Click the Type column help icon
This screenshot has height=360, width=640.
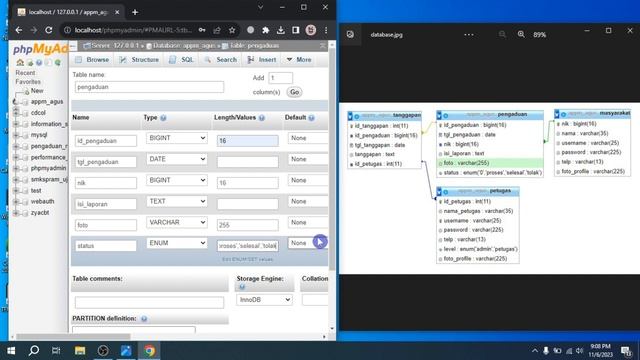(x=163, y=118)
